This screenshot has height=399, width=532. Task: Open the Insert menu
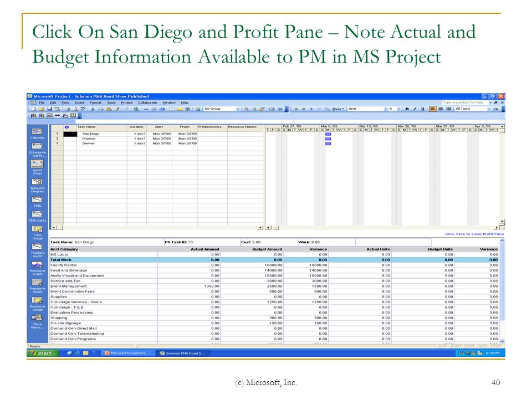tap(79, 103)
